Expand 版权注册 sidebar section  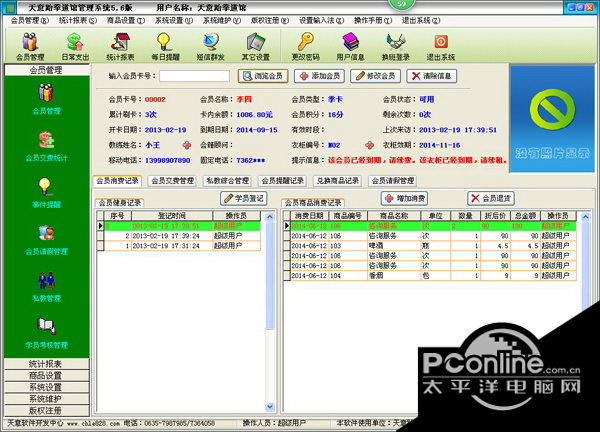point(46,411)
